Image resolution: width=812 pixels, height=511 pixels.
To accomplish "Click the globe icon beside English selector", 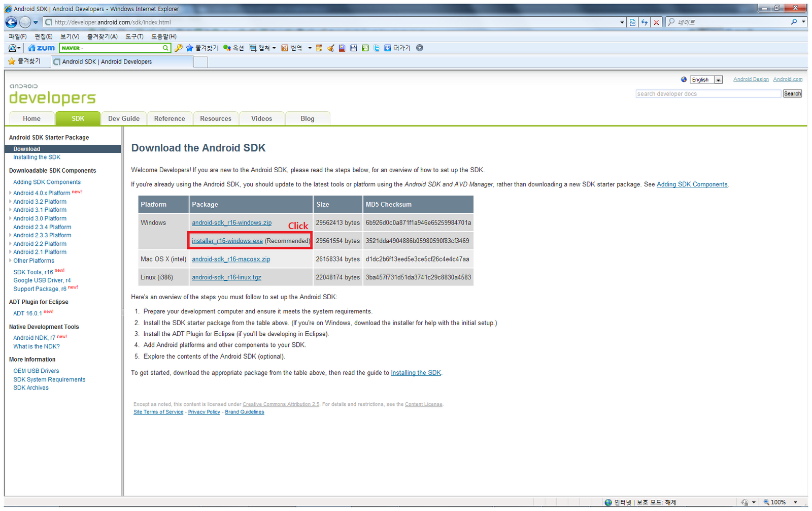I will 684,79.
